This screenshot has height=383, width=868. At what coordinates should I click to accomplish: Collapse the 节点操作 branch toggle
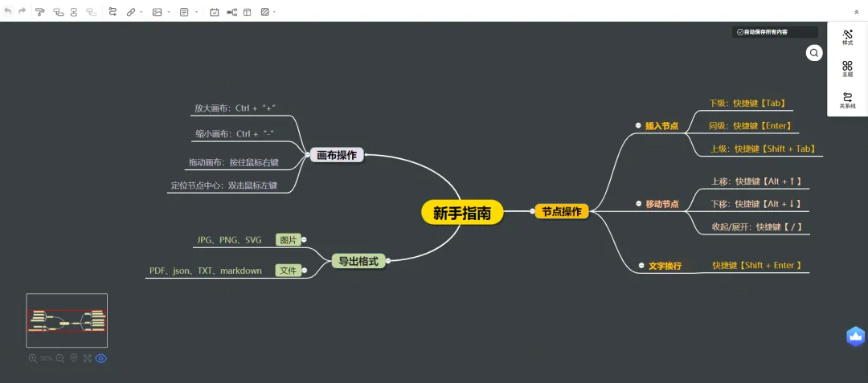[532, 211]
